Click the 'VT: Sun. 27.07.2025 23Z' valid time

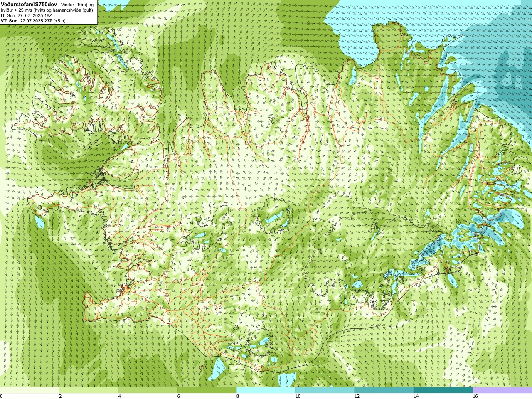pyautogui.click(x=26, y=21)
